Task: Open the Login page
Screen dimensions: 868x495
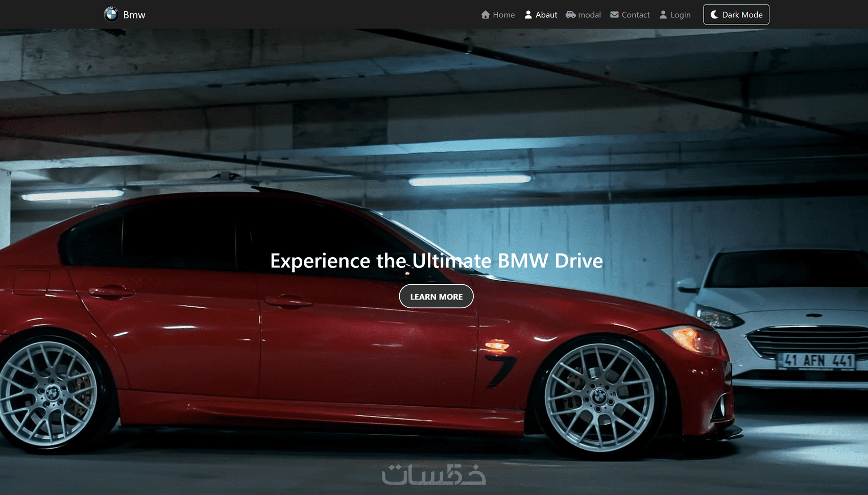Action: [675, 15]
